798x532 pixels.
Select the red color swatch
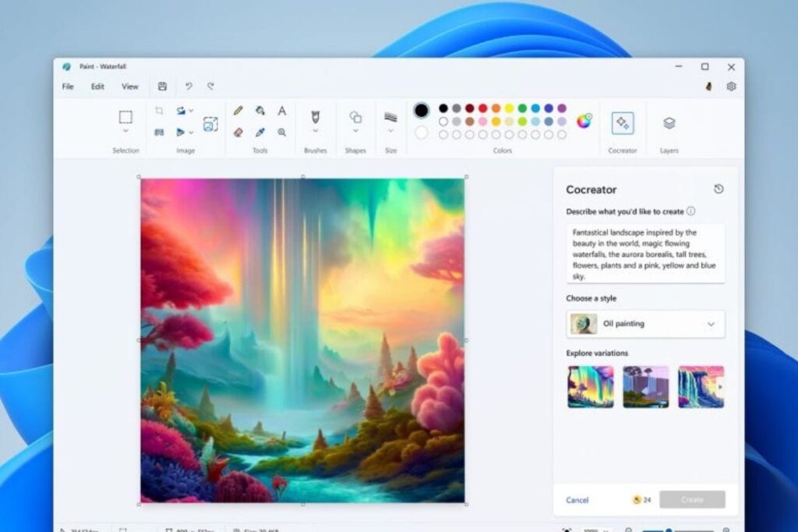pos(482,108)
